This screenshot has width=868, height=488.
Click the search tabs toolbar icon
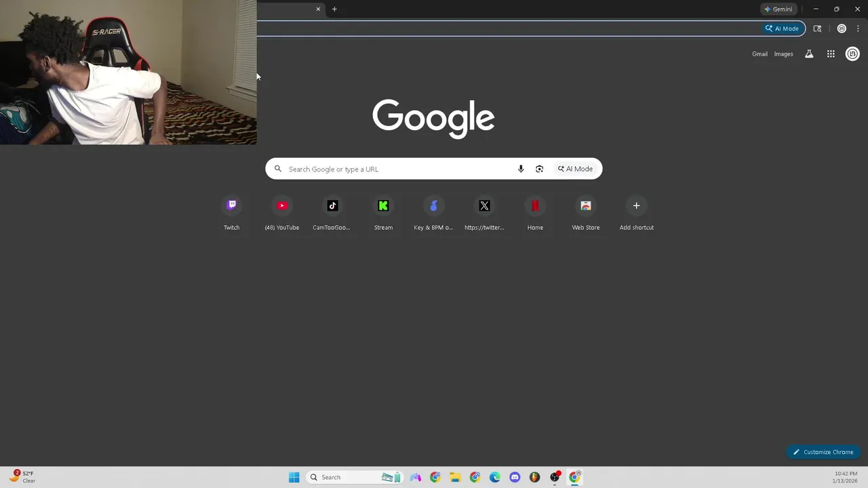click(817, 28)
